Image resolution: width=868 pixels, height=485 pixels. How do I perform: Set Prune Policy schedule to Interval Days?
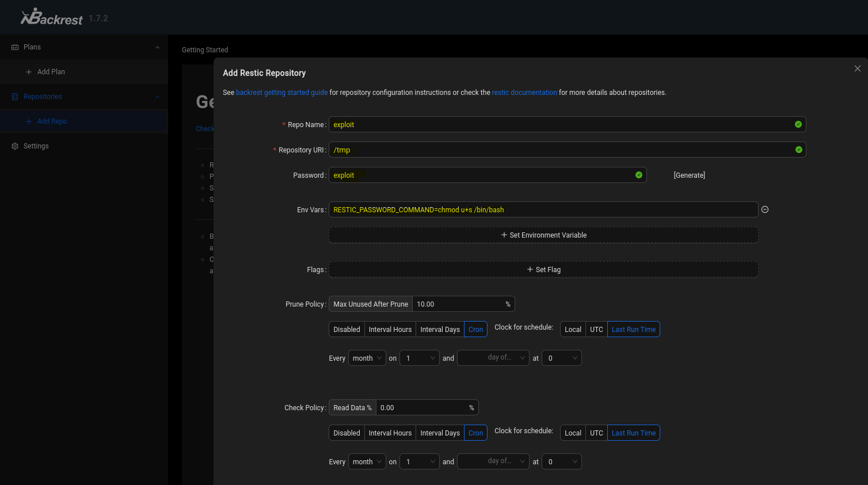tap(440, 329)
